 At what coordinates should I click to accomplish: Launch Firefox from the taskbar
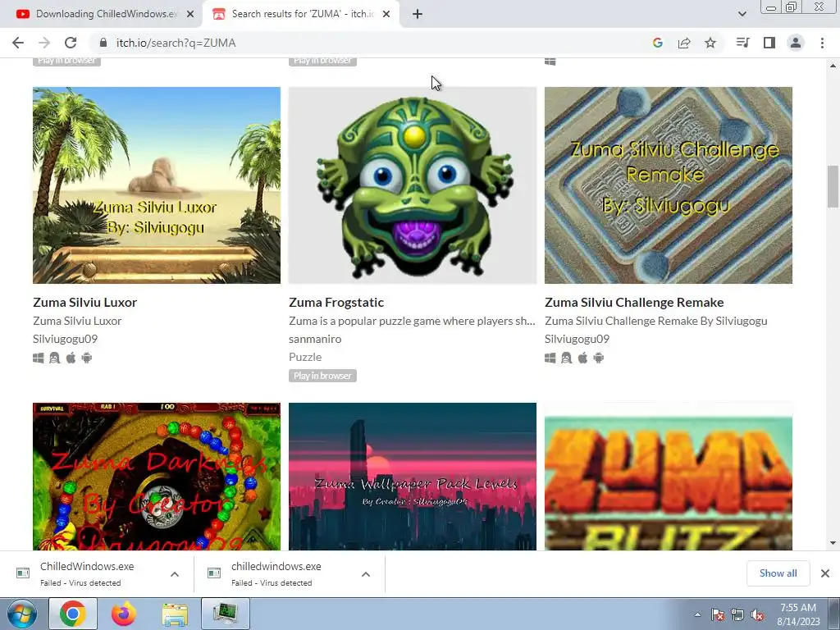(x=124, y=614)
